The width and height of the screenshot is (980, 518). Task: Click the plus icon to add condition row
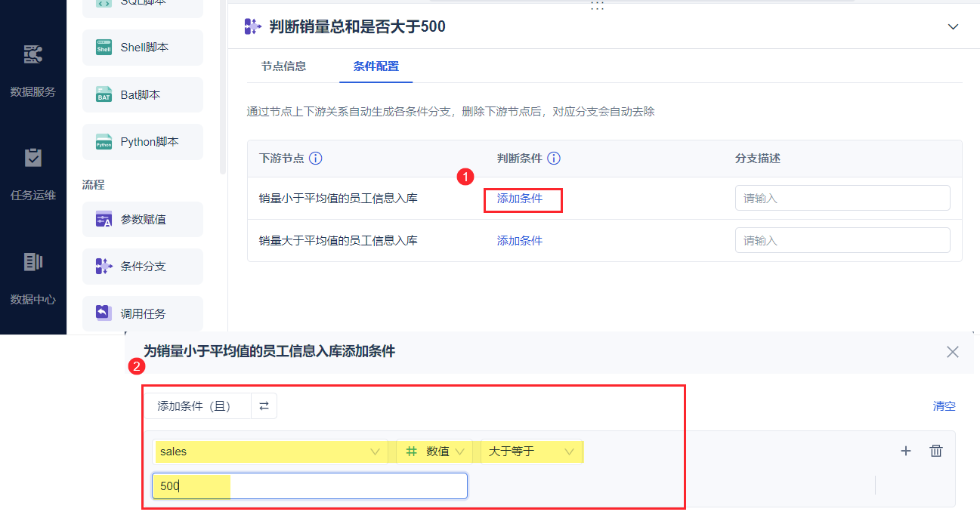point(906,451)
